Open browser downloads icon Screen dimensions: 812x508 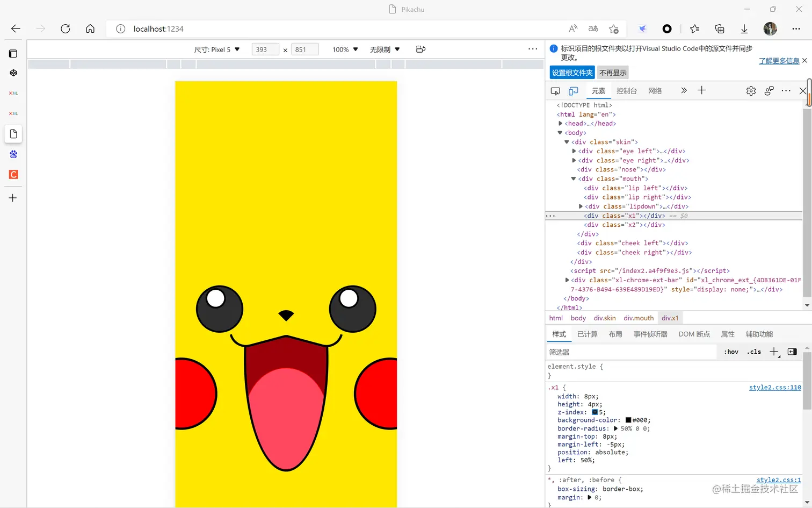pyautogui.click(x=744, y=29)
